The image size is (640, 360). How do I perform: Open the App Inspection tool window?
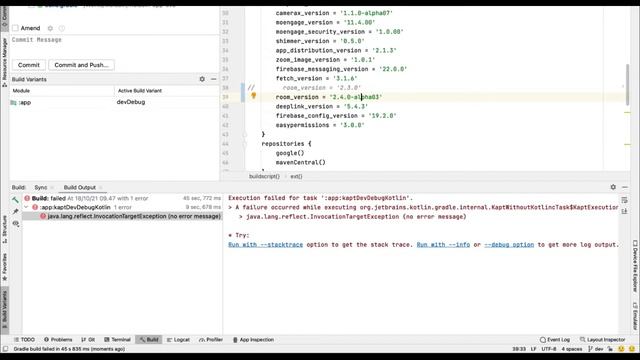[x=253, y=340]
